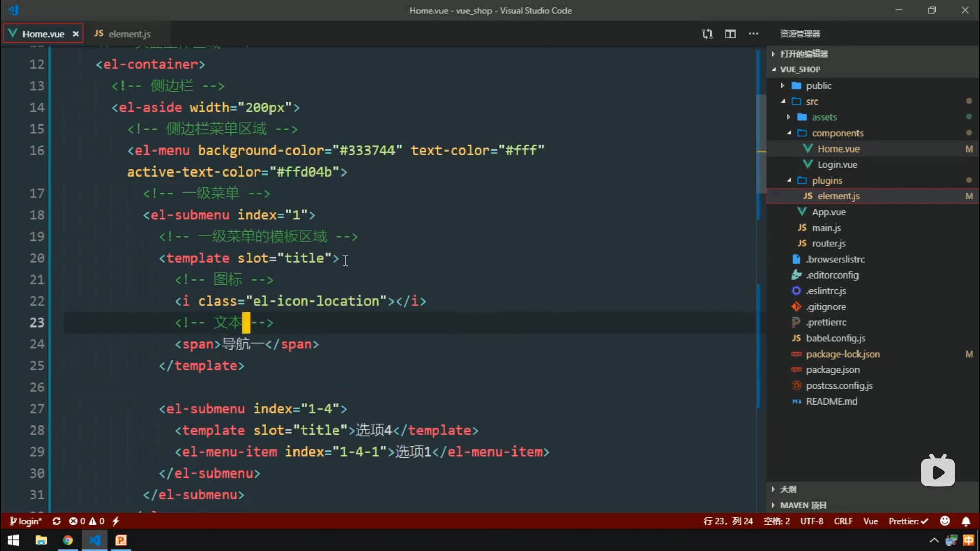Change indentation via 空格: 2
Viewport: 980px width, 551px height.
pyautogui.click(x=776, y=521)
